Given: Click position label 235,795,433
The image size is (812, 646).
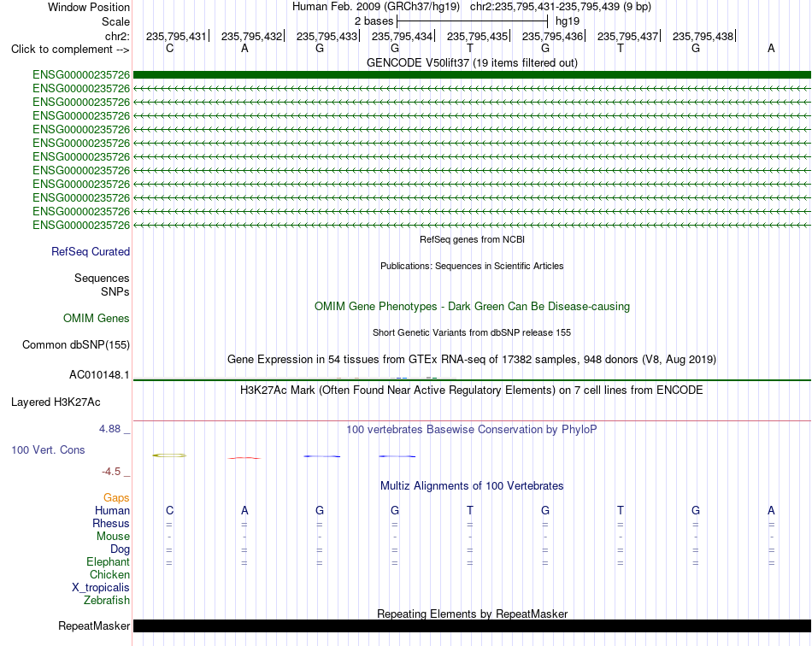Looking at the screenshot, I should click(327, 36).
